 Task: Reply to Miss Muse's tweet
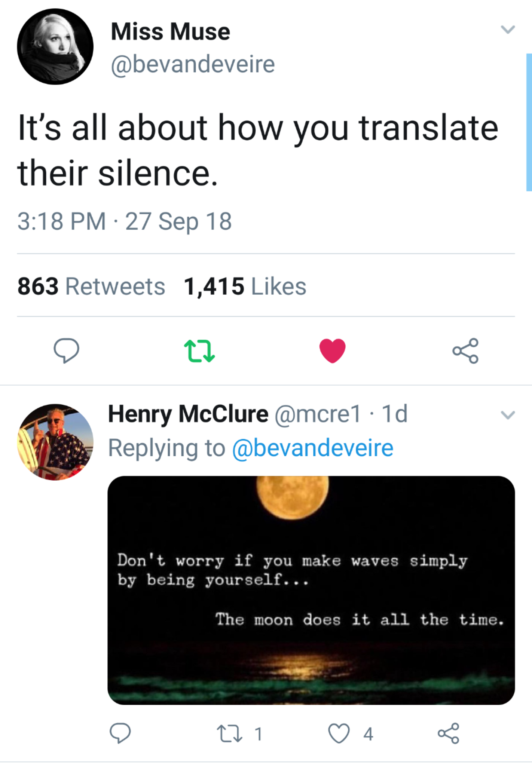click(66, 350)
